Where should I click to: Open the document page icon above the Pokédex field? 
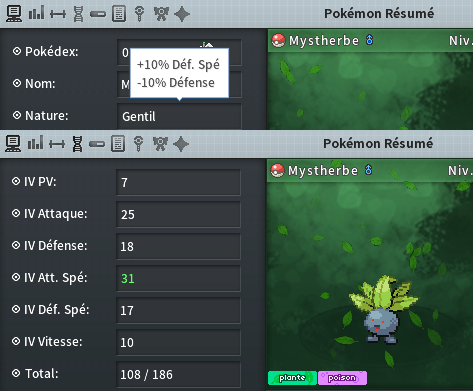tap(119, 14)
